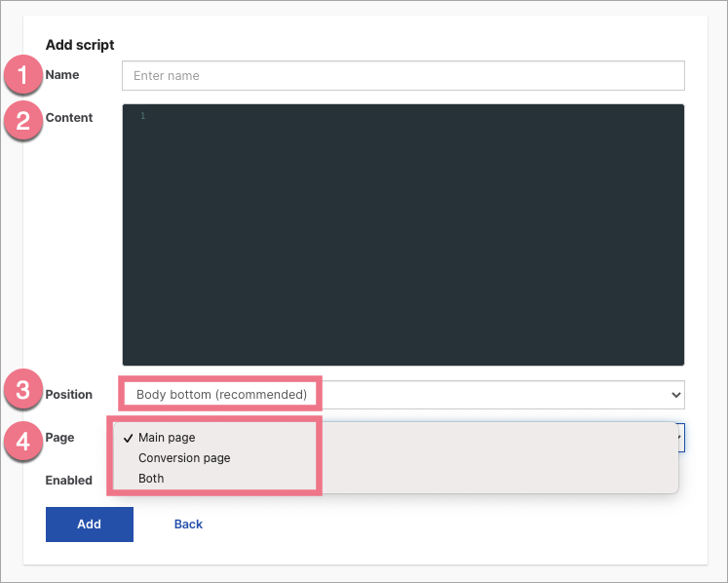Click line number 1 in the editor gutter
The height and width of the screenshot is (583, 728).
(142, 117)
